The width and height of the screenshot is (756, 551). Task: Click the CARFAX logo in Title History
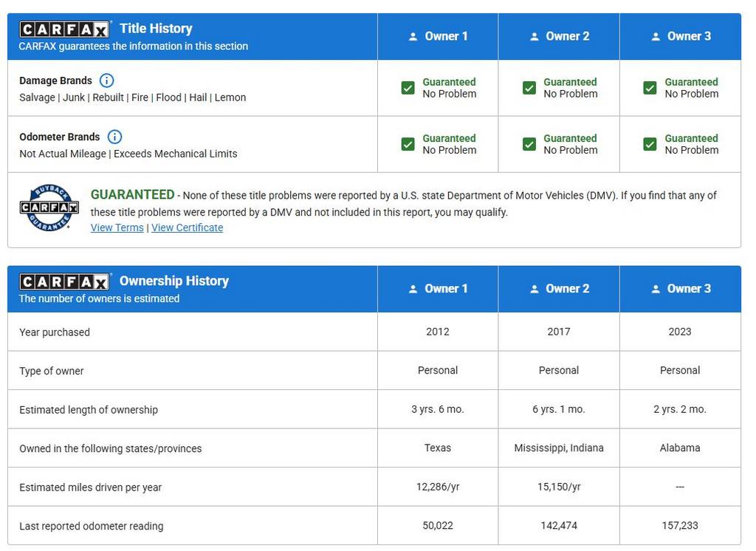64,30
